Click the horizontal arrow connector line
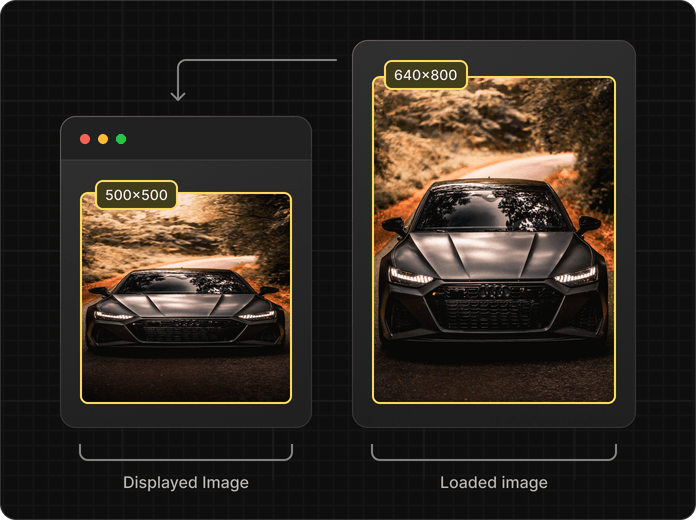The image size is (696, 520). pos(260,61)
